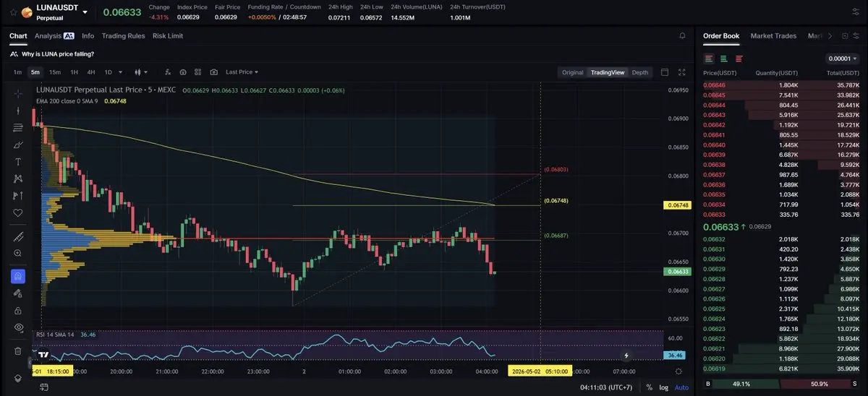The height and width of the screenshot is (396, 868).
Task: Open the Trading Rules tab
Action: (x=123, y=35)
